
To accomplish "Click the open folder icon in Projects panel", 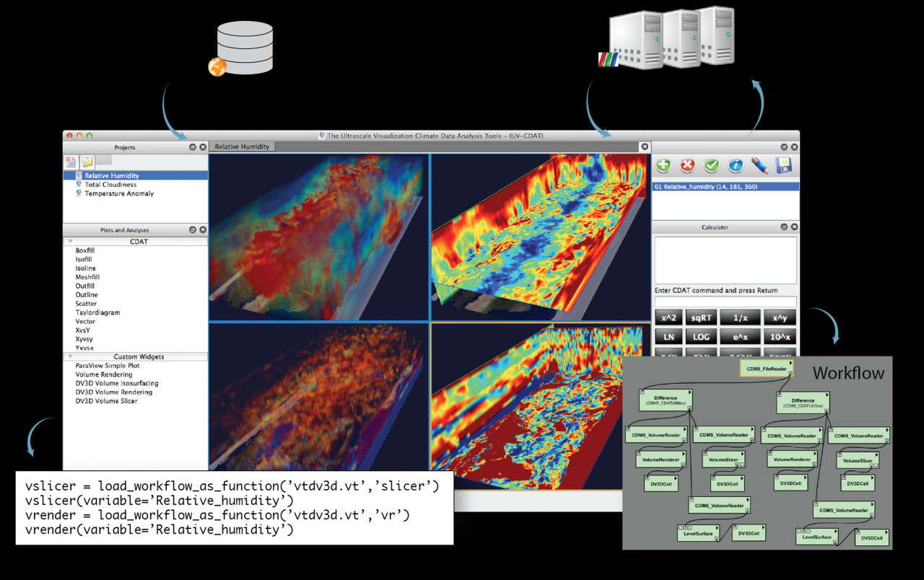I will 87,162.
